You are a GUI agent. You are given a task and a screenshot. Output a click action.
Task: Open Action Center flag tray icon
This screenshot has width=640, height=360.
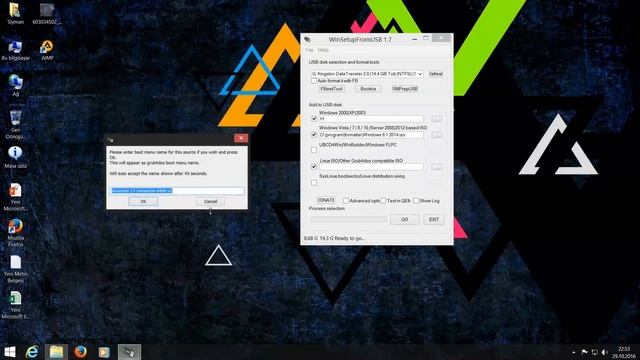(x=584, y=352)
